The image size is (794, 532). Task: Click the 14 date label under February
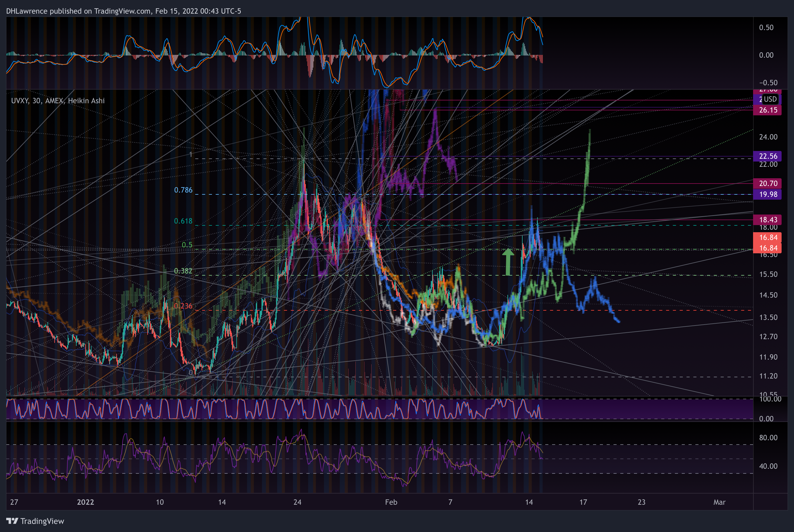[529, 502]
